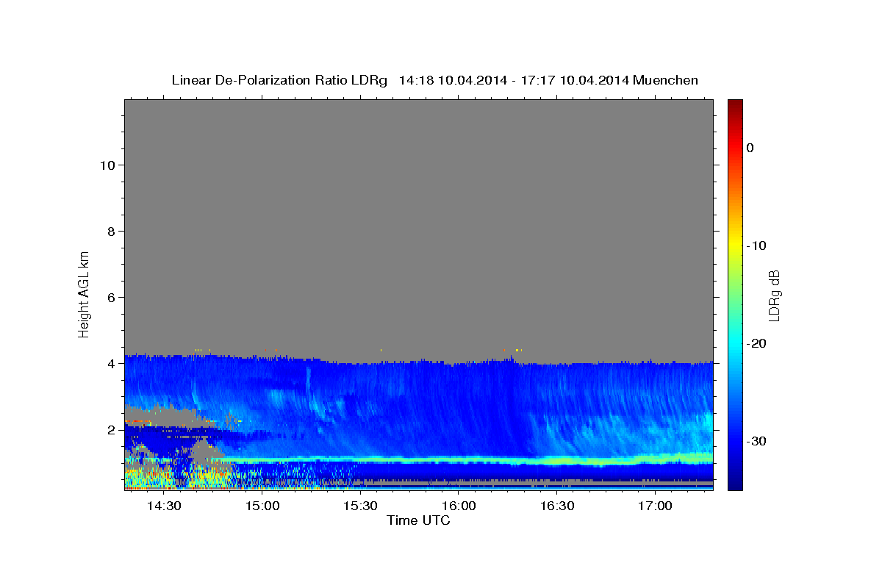882x588 pixels.
Task: Click the dark blue bottom of the colorbar
Action: pos(735,484)
